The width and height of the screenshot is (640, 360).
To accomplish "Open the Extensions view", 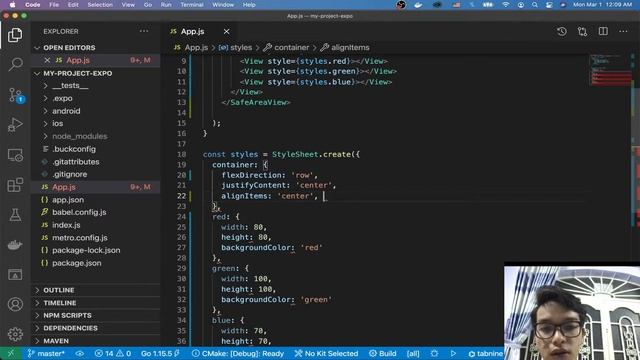I will 15,184.
